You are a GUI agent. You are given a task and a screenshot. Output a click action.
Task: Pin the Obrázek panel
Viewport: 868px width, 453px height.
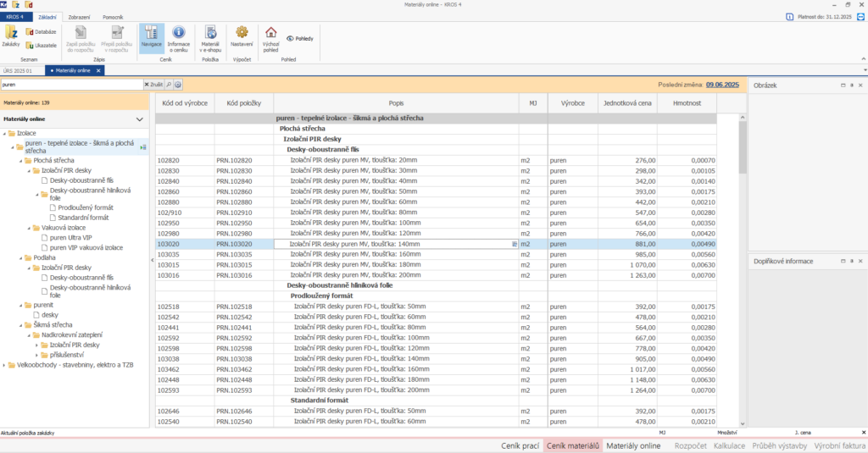pos(851,86)
